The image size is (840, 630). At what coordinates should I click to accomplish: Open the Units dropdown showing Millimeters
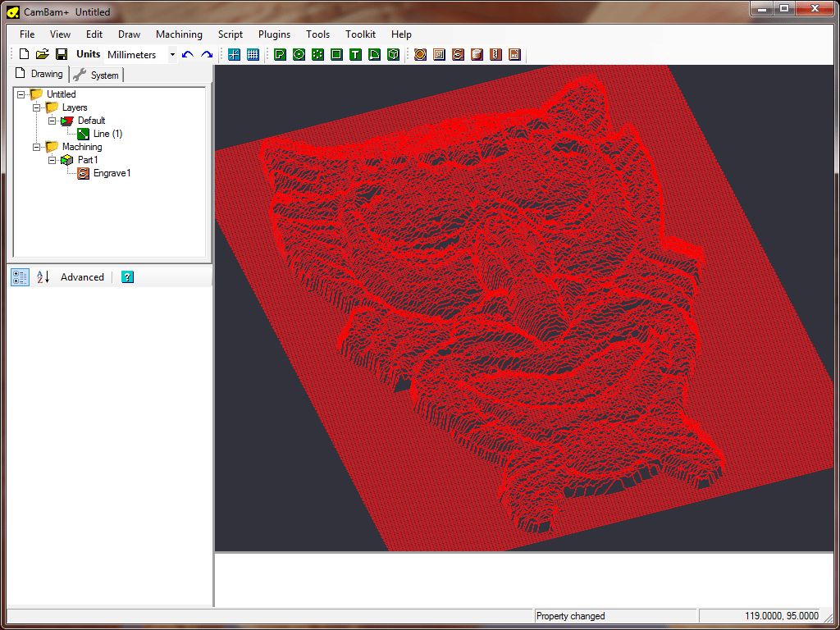pos(172,55)
